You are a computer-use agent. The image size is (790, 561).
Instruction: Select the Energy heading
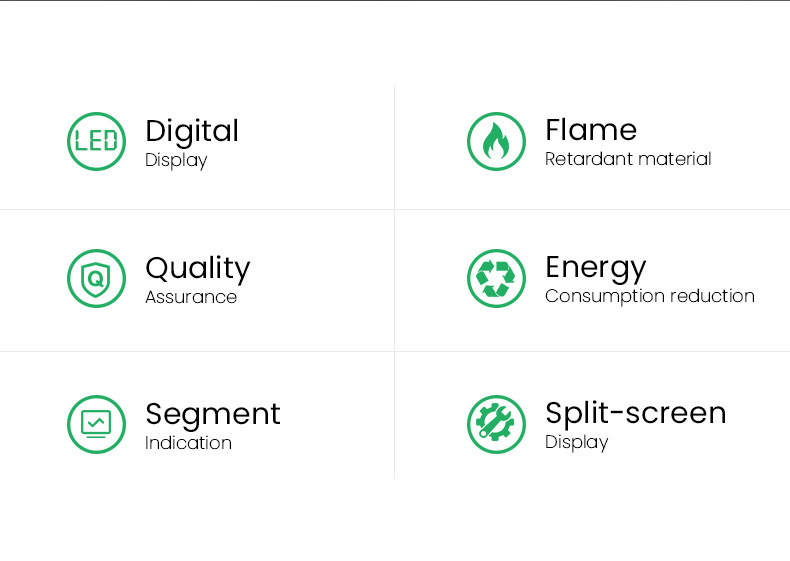(x=596, y=267)
